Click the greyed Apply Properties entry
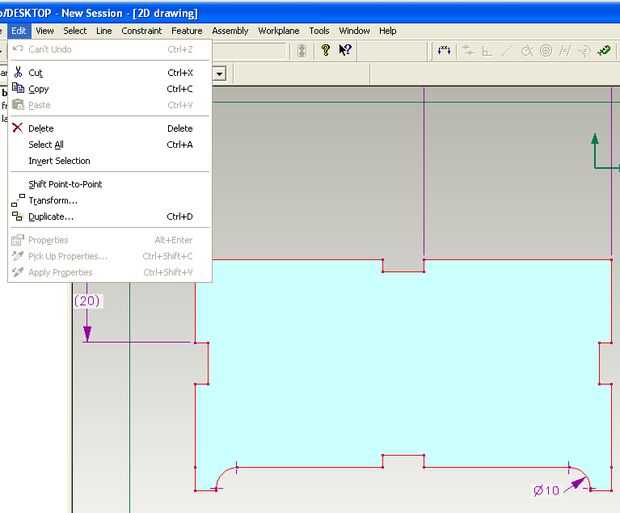The width and height of the screenshot is (620, 513). click(110, 273)
